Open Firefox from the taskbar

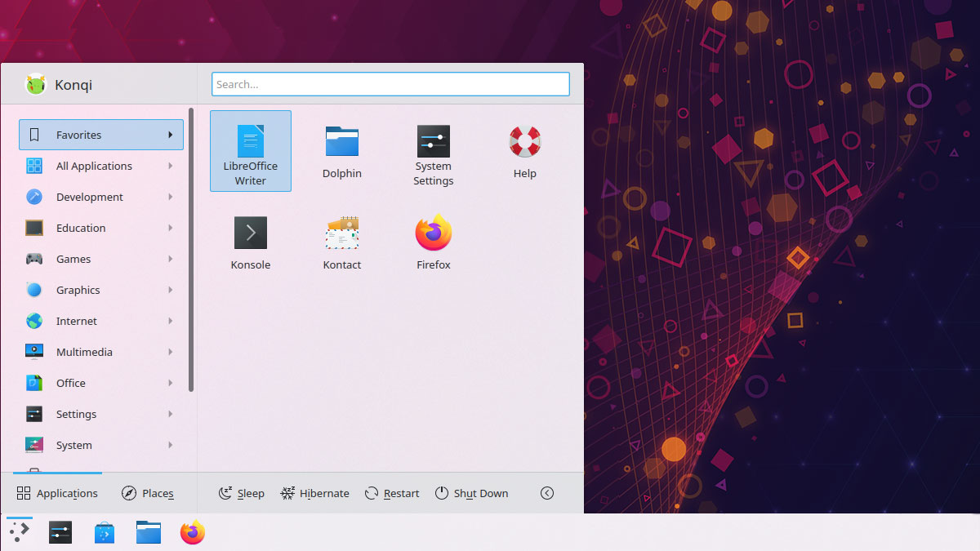click(x=192, y=532)
